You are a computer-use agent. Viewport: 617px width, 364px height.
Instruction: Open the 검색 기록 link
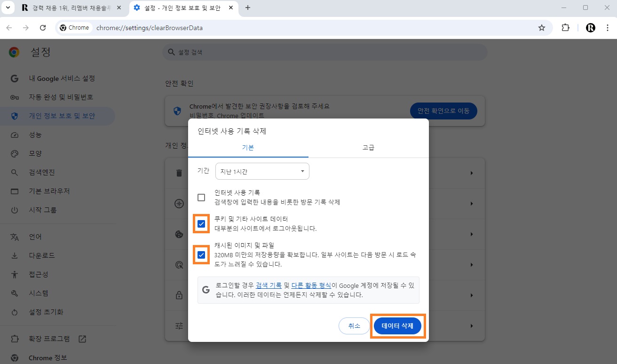pos(269,285)
